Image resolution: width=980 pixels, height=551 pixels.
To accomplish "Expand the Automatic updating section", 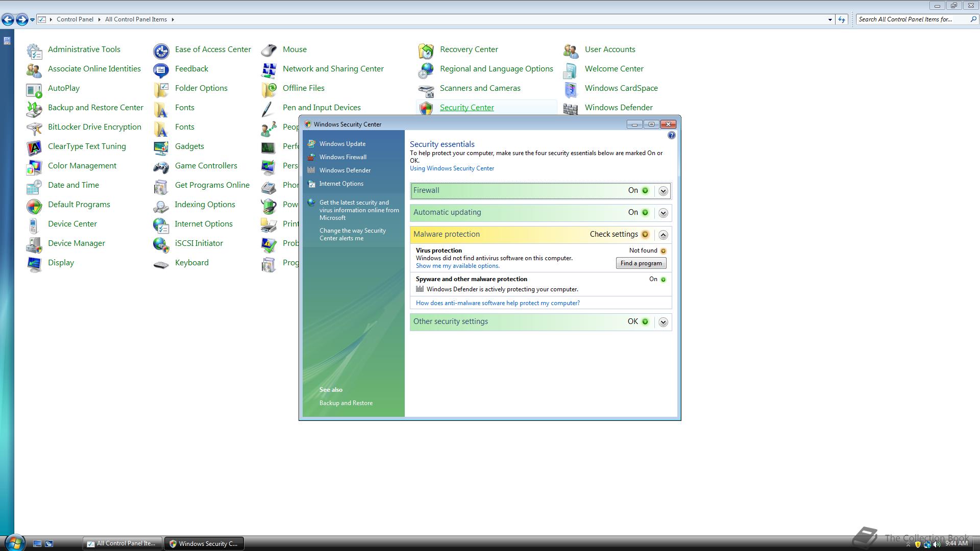I will coord(663,213).
